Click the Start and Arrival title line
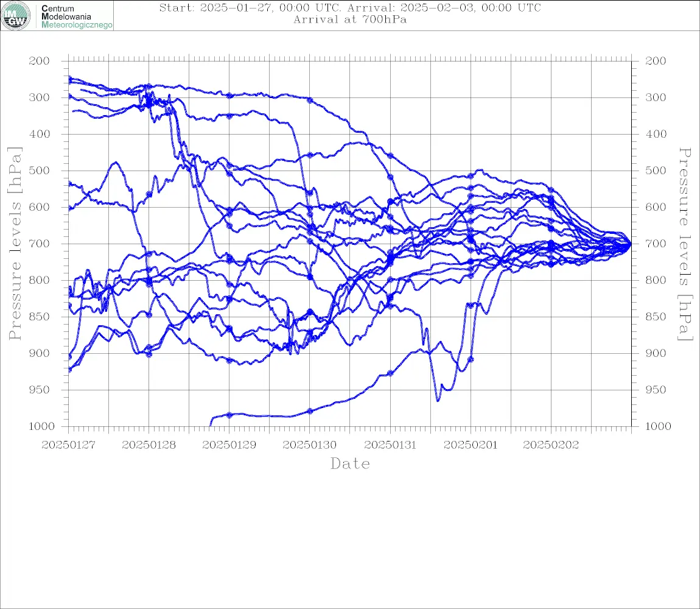Viewport: 700px width, 609px height. (350, 7)
